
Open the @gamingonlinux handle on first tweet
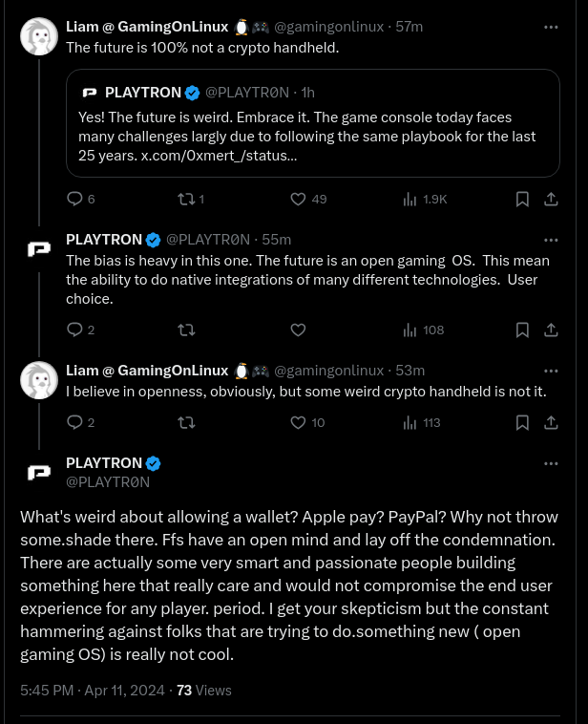tap(328, 27)
